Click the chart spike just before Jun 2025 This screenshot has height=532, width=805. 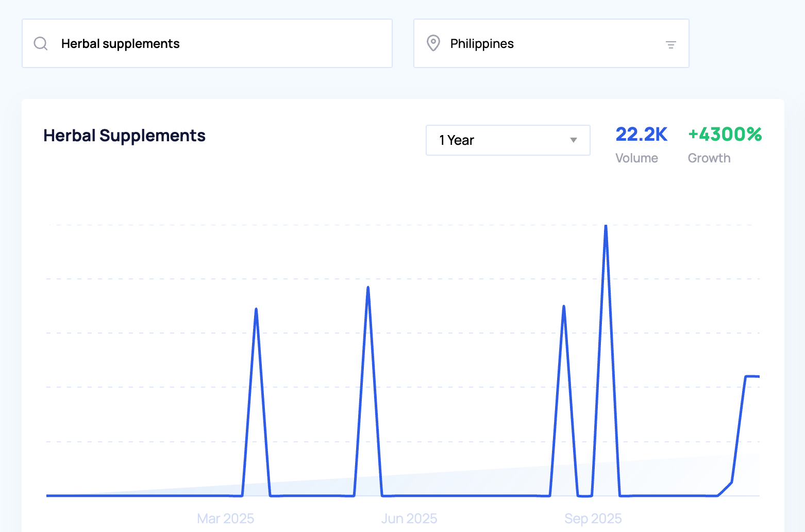coord(368,288)
